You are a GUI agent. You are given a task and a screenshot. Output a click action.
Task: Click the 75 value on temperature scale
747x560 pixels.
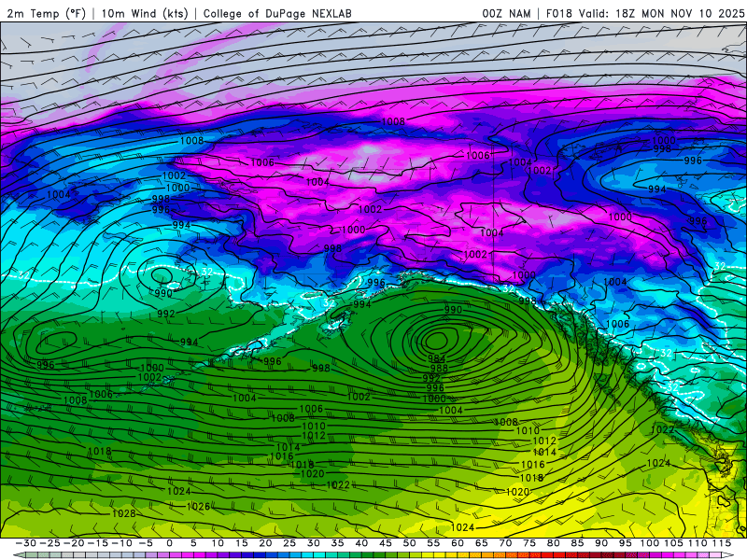pos(529,543)
